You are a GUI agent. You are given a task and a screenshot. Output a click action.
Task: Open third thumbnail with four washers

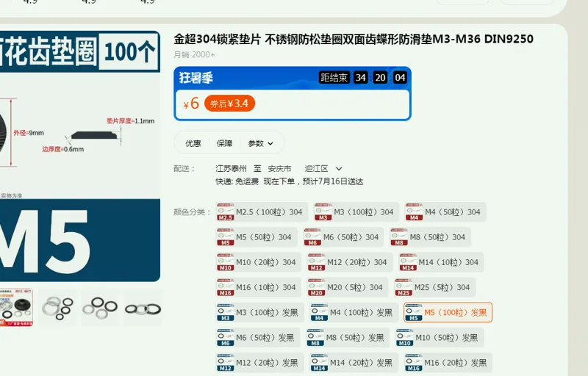point(100,308)
